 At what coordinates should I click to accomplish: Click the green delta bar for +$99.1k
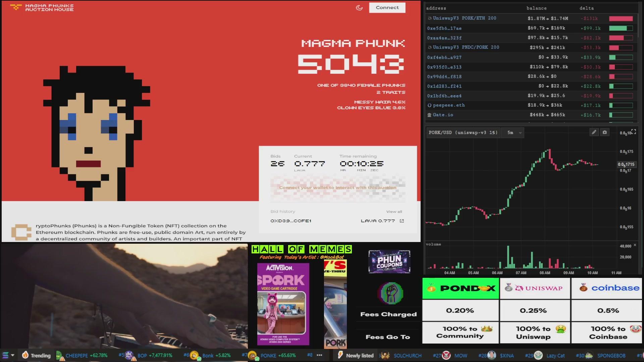click(x=621, y=28)
